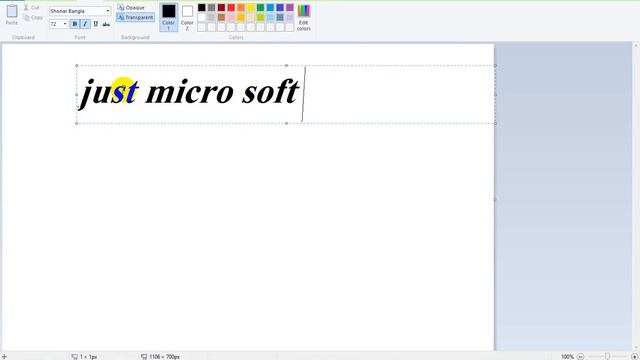
Task: Select Opaque background option
Action: point(131,8)
